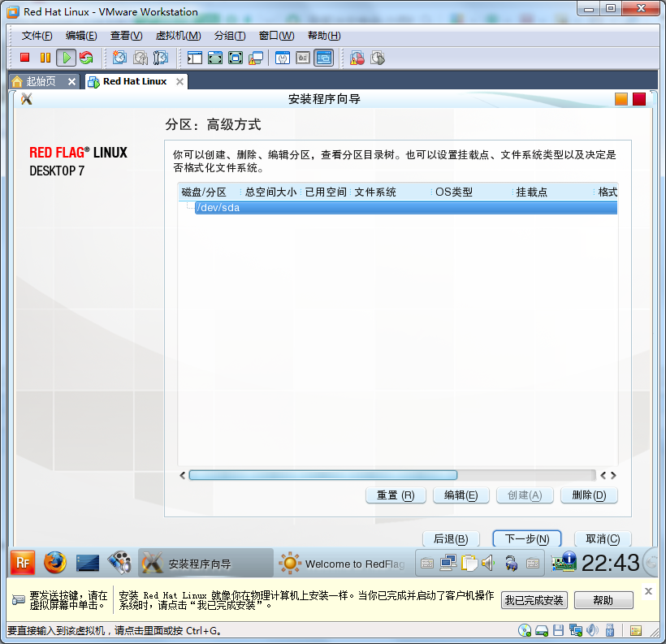Click the 22:43 clock in guest taskbar
This screenshot has height=644, width=666.
click(610, 563)
